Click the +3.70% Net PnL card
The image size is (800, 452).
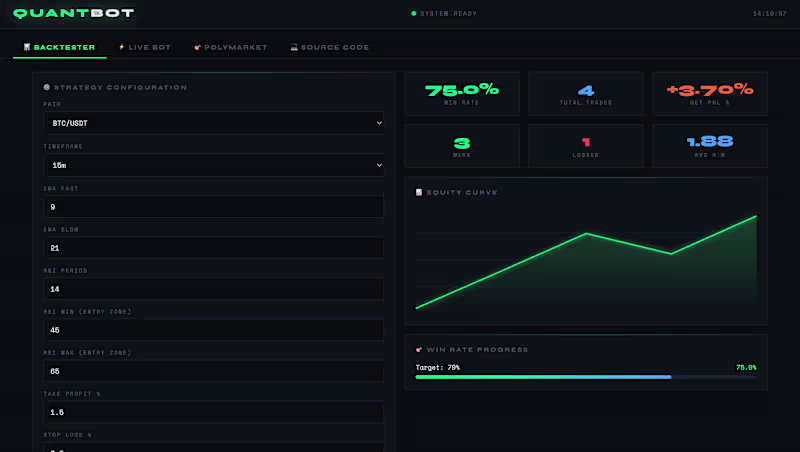point(710,94)
